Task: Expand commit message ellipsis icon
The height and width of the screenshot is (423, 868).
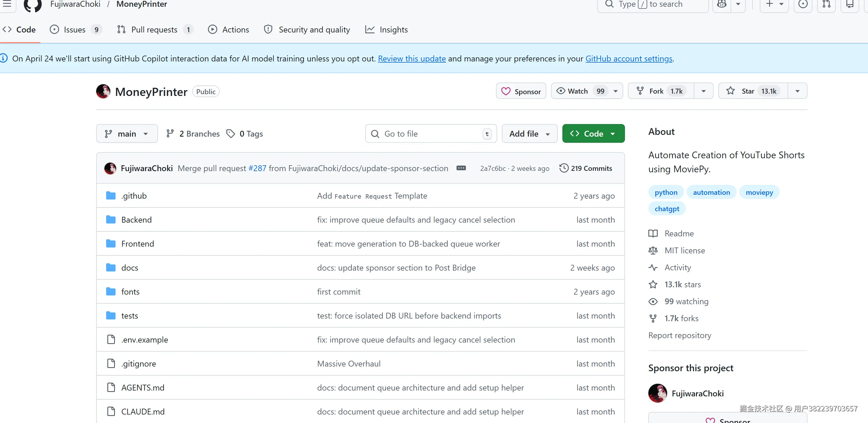Action: [x=461, y=168]
